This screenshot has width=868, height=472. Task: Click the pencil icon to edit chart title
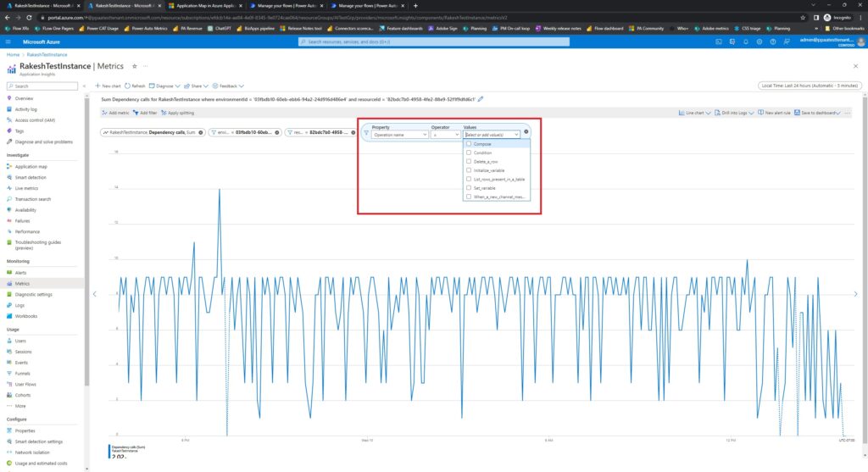tap(481, 99)
